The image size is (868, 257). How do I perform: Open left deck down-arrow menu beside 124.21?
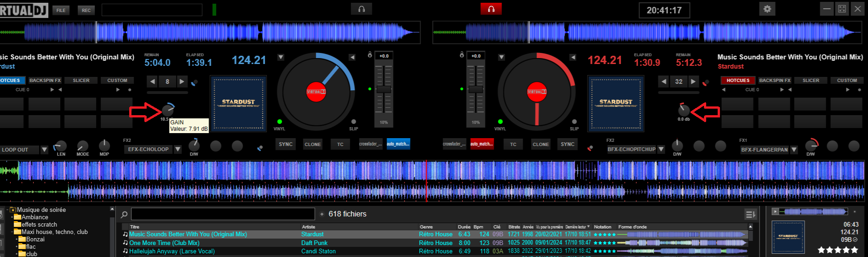(x=280, y=57)
